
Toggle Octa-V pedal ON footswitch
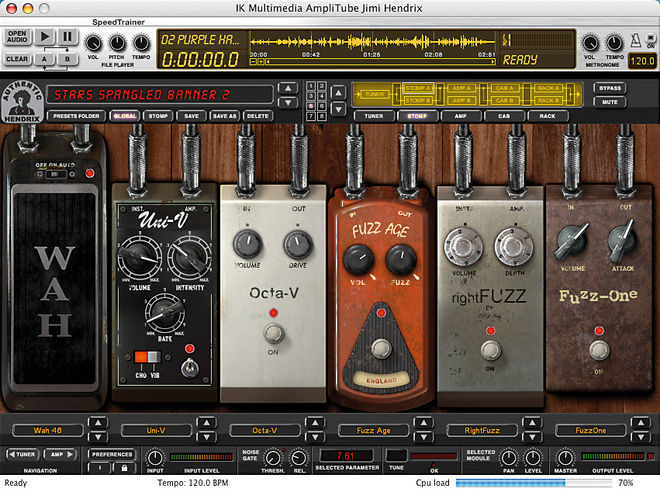coord(274,333)
